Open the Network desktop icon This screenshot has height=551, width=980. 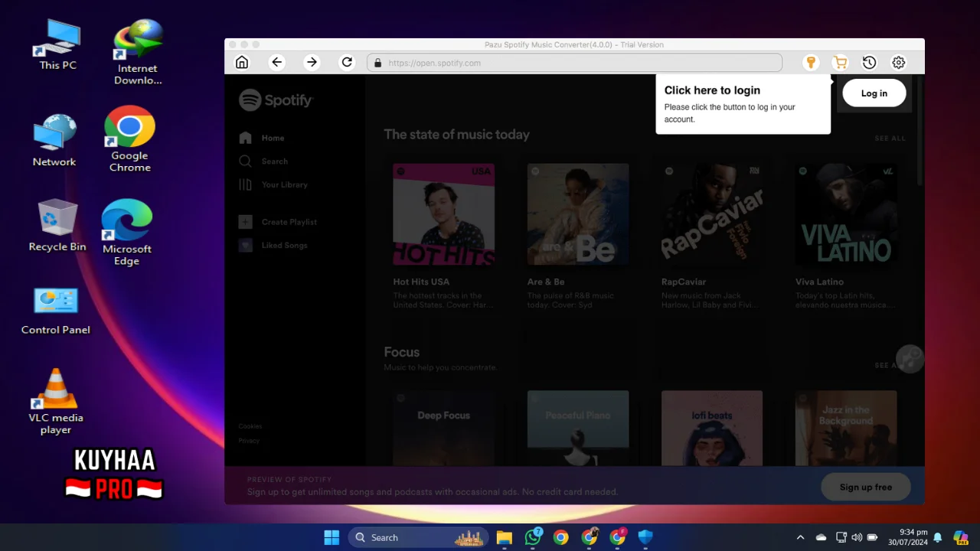pos(54,141)
